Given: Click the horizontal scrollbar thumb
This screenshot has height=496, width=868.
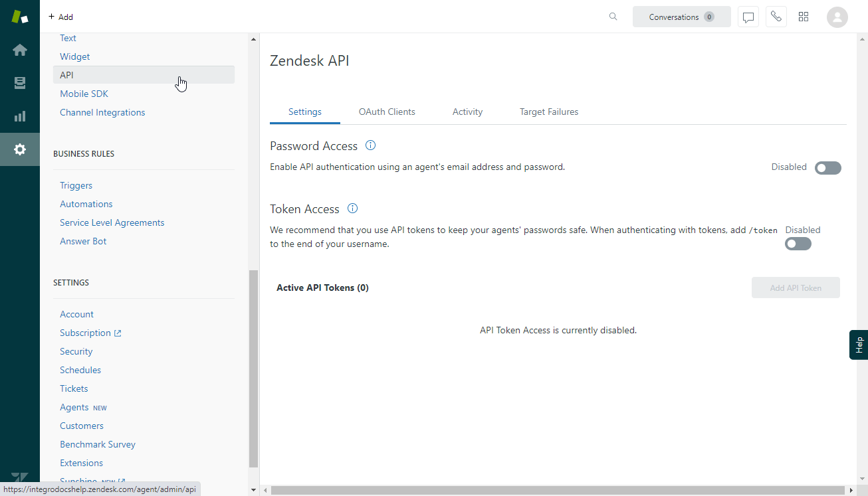Looking at the screenshot, I should [x=557, y=491].
